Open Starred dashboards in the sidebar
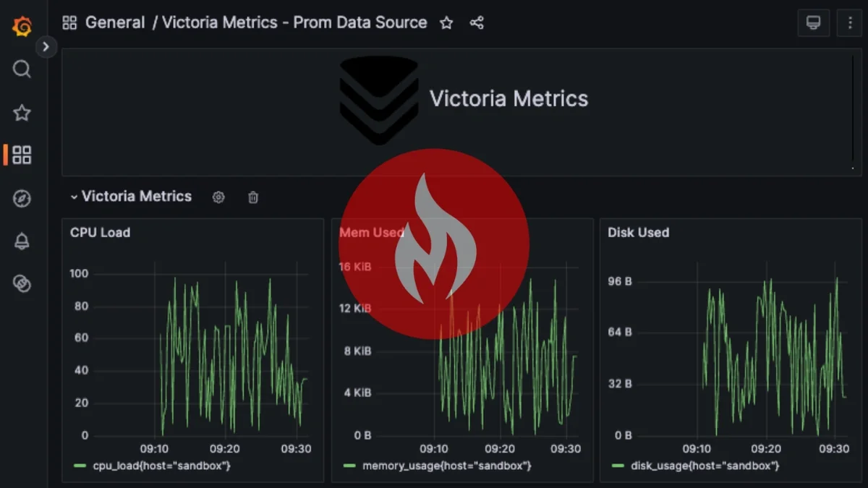The height and width of the screenshot is (488, 868). tap(22, 113)
